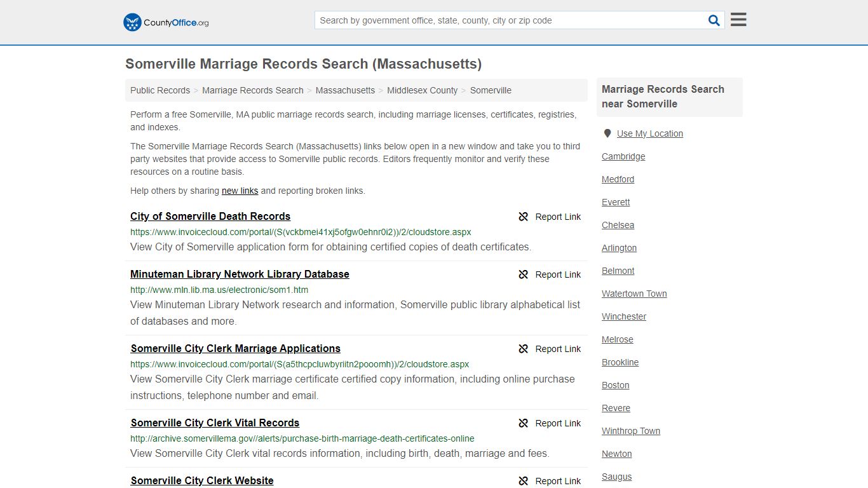Report Link for City Clerk Website

click(558, 481)
